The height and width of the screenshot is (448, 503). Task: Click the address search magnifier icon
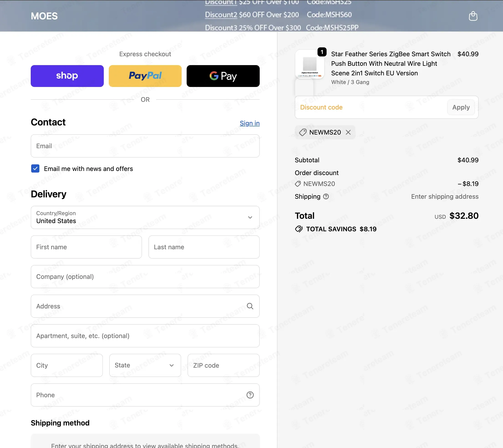250,306
